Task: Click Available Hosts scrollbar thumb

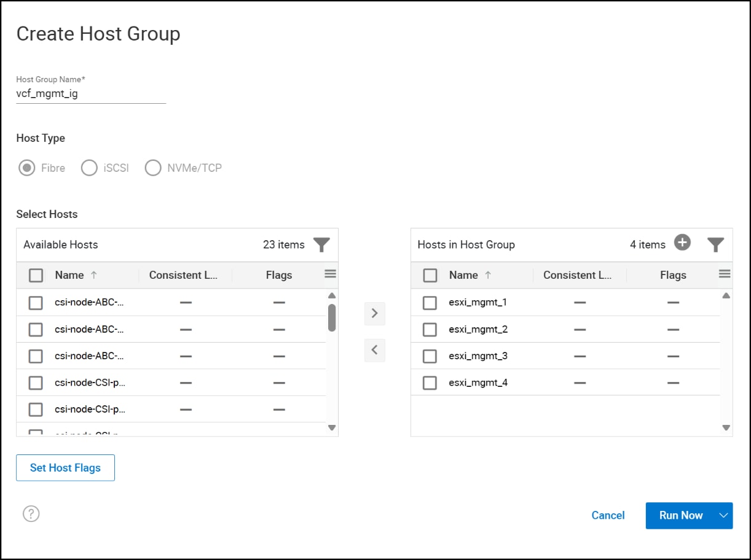Action: [x=332, y=317]
